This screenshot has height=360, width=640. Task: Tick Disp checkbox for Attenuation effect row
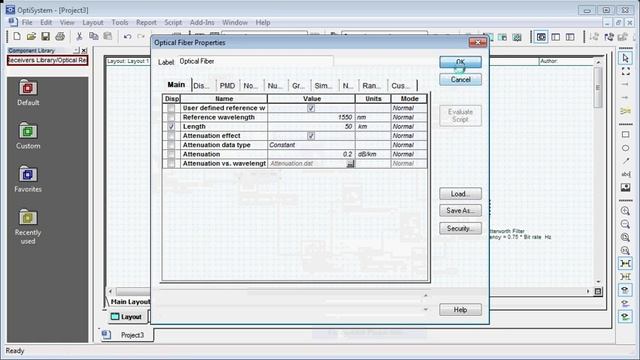point(171,136)
